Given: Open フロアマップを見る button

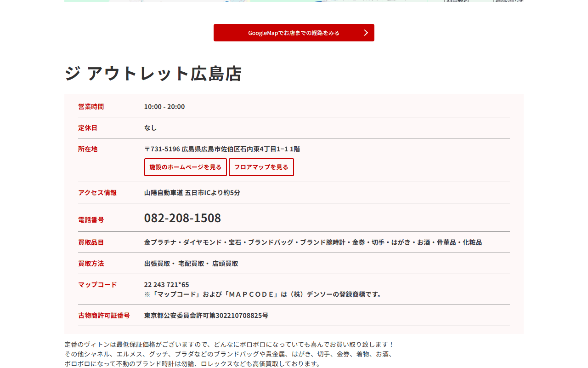Looking at the screenshot, I should pos(261,167).
